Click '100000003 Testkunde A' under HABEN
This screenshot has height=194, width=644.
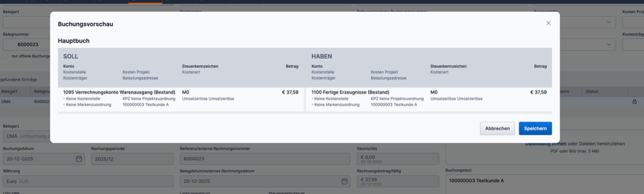pyautogui.click(x=394, y=104)
